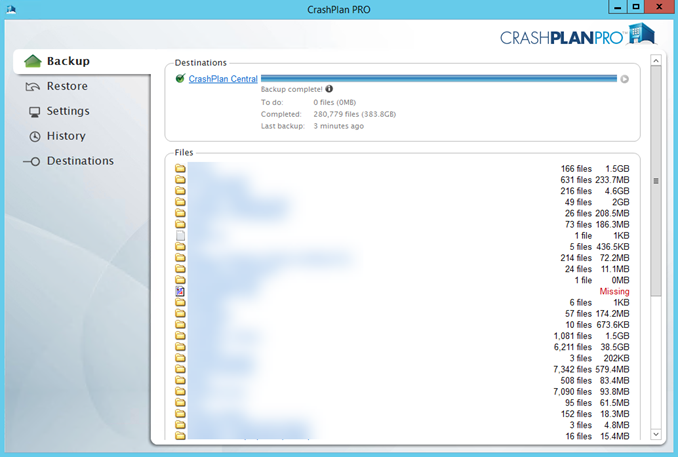The image size is (678, 457).
Task: Click the Settings monitor icon
Action: pyautogui.click(x=34, y=112)
